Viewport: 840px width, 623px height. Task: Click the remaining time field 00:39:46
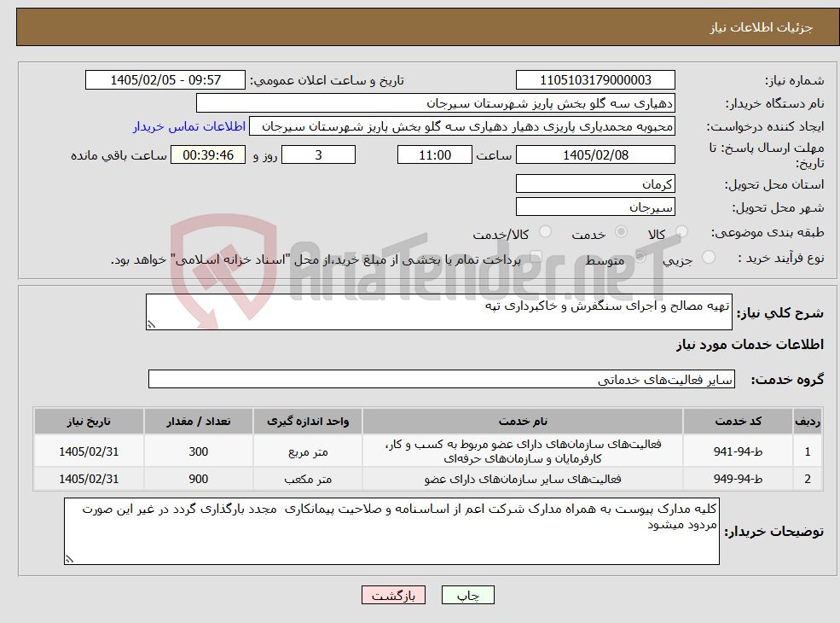click(208, 155)
